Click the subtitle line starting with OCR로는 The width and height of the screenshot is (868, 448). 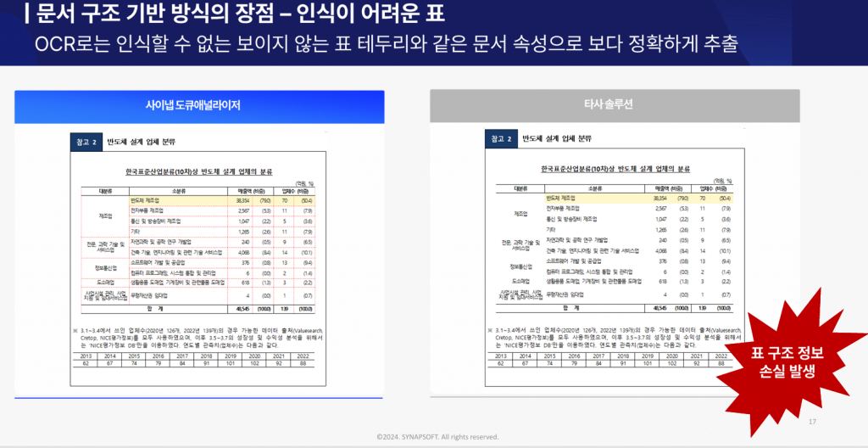point(390,42)
